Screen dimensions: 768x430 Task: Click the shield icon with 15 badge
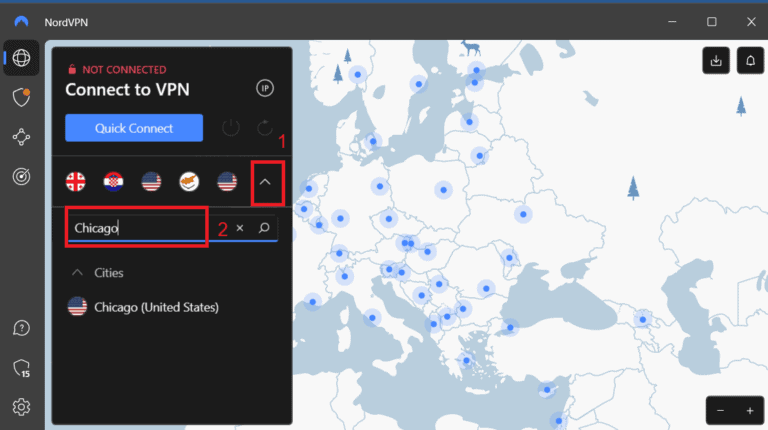[21, 368]
